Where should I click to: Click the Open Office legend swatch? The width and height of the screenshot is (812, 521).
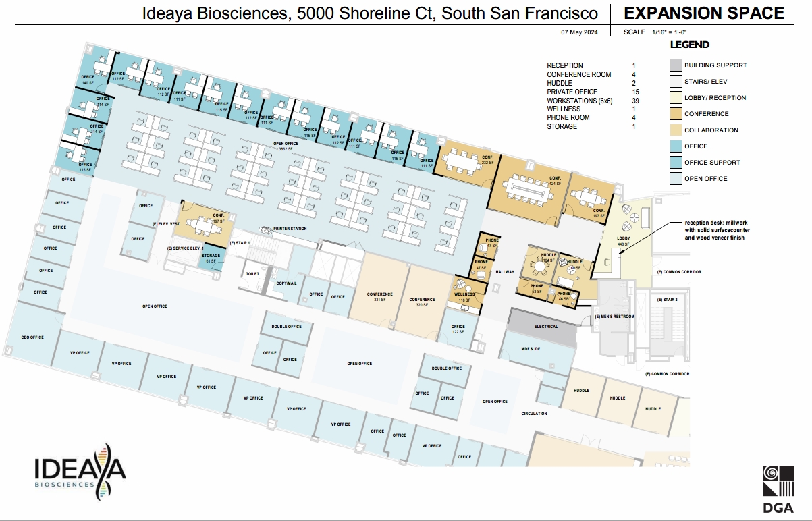tap(675, 179)
